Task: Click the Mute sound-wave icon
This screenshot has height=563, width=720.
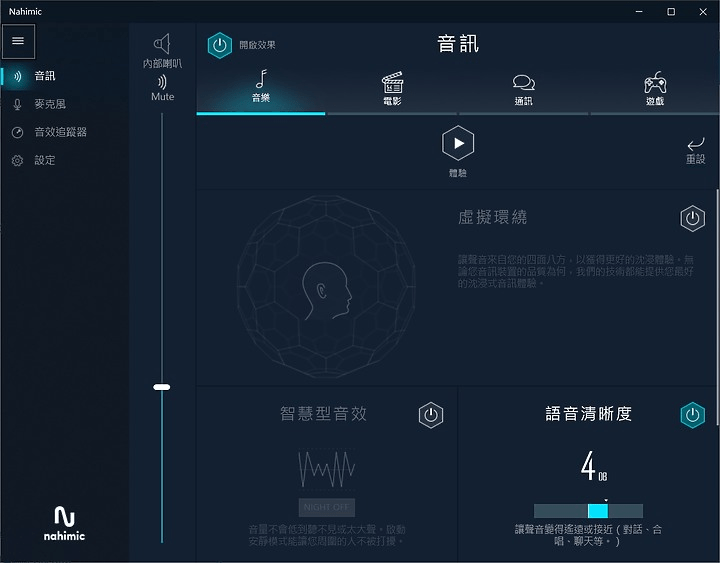Action: 162,82
